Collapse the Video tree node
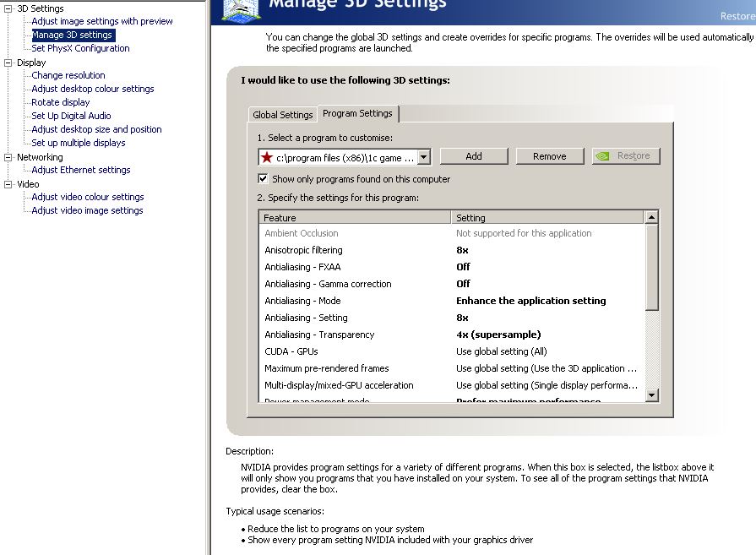This screenshot has width=756, height=555. [x=8, y=184]
